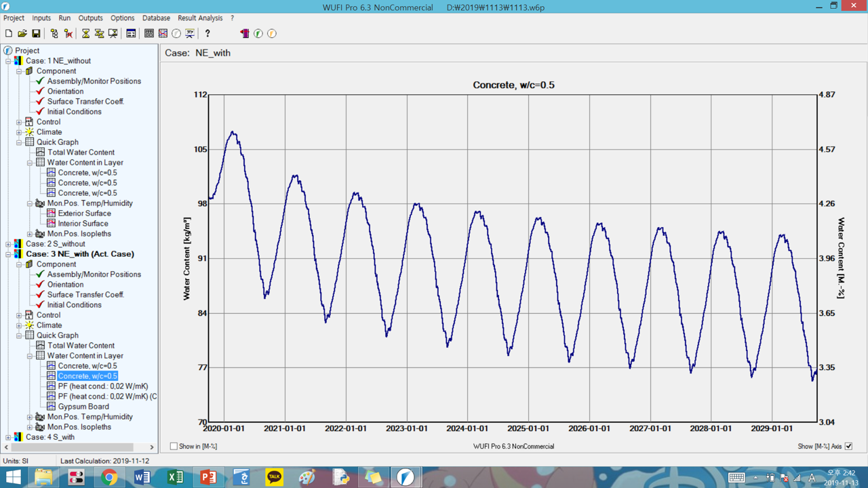868x488 pixels.
Task: Tick the 'Show in [M-%]' checkbox
Action: tap(174, 446)
